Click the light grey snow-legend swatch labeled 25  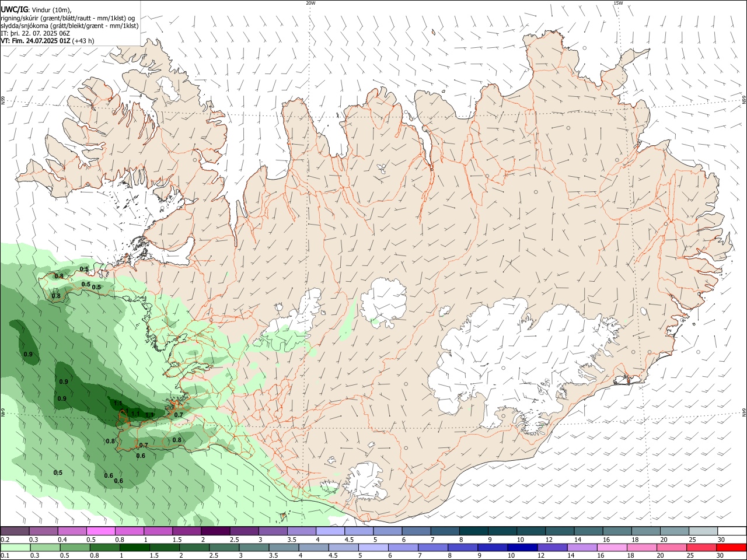coord(703,531)
